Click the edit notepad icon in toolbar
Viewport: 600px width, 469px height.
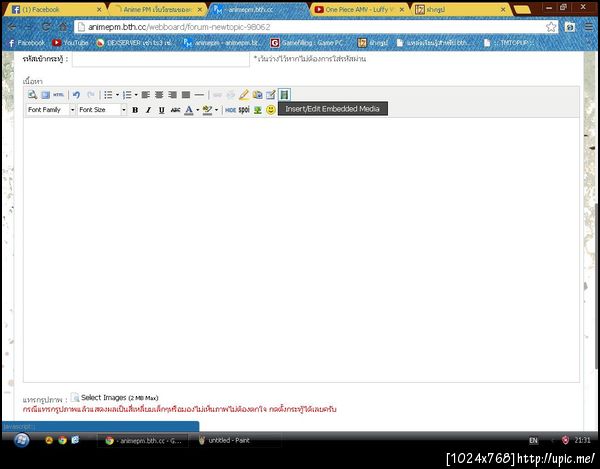271,95
